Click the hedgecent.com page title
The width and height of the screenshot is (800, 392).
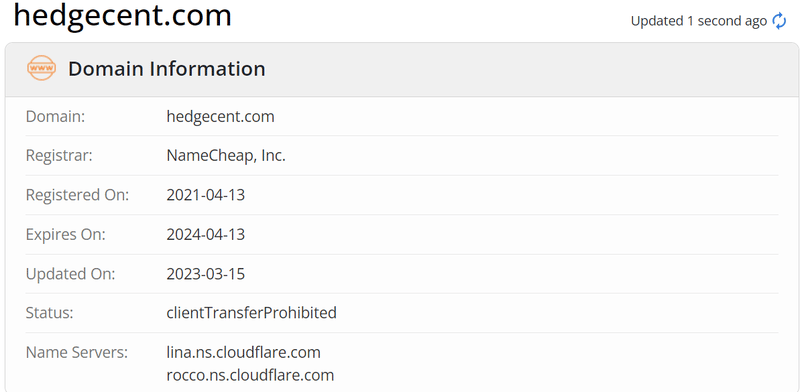(122, 15)
